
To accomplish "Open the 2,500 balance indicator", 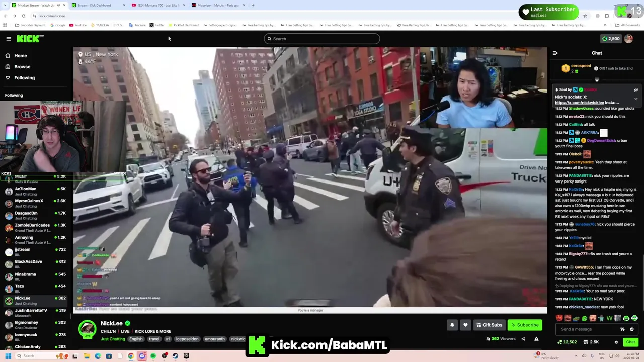I will 611,39.
